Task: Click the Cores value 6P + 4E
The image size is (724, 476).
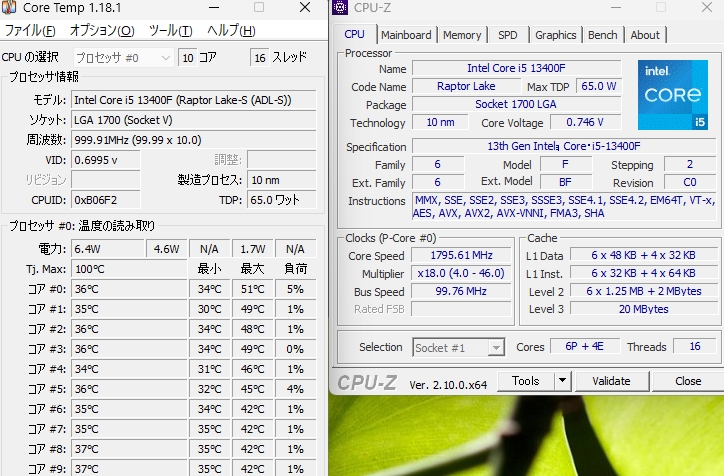Action: (584, 346)
